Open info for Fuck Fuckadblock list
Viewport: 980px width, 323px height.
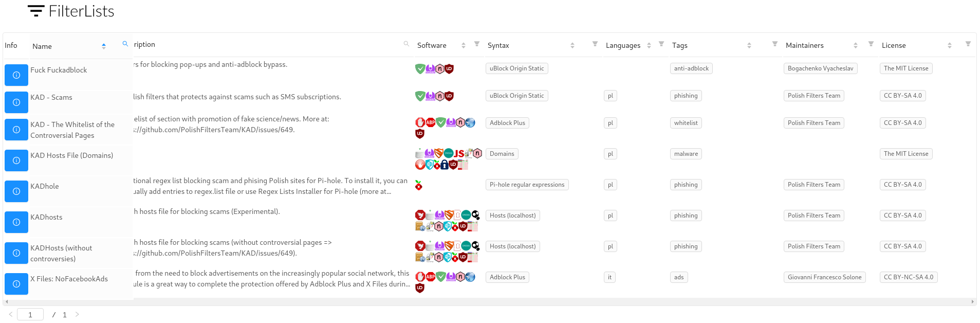(x=16, y=75)
